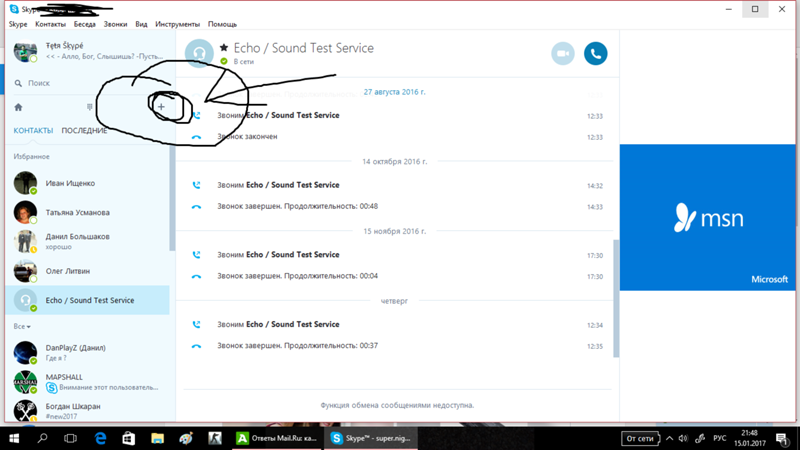This screenshot has height=450, width=800.
Task: Go to Skype Home icon
Action: [x=18, y=107]
